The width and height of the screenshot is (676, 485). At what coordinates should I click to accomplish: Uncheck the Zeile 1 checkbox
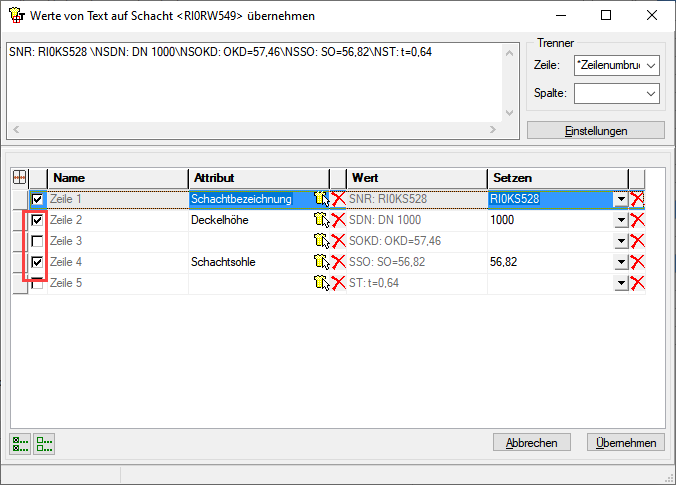(38, 199)
